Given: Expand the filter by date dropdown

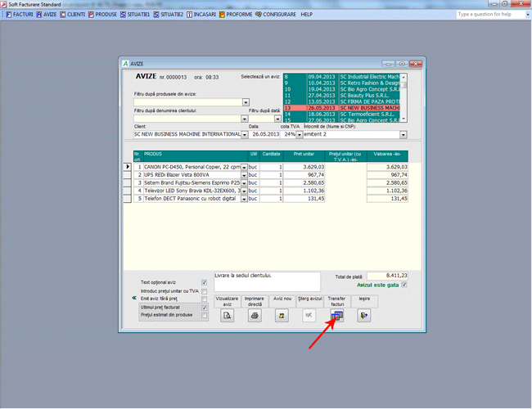Looking at the screenshot, I should 277,119.
